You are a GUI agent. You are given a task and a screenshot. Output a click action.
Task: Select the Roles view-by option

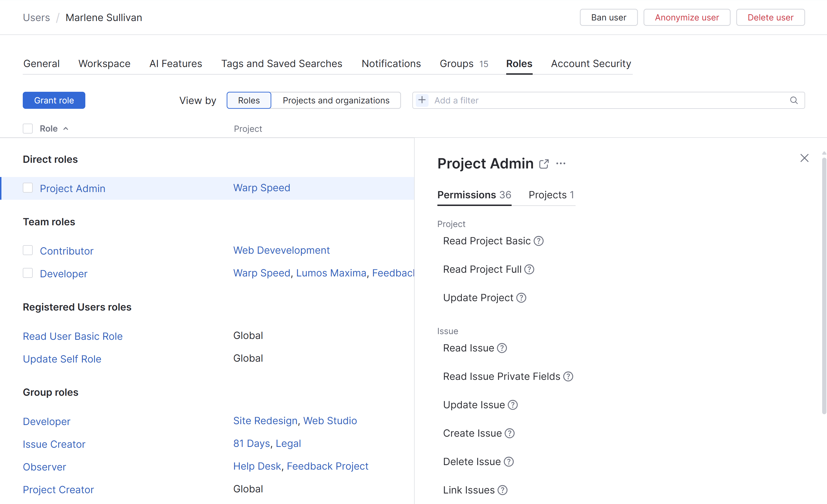coord(249,100)
